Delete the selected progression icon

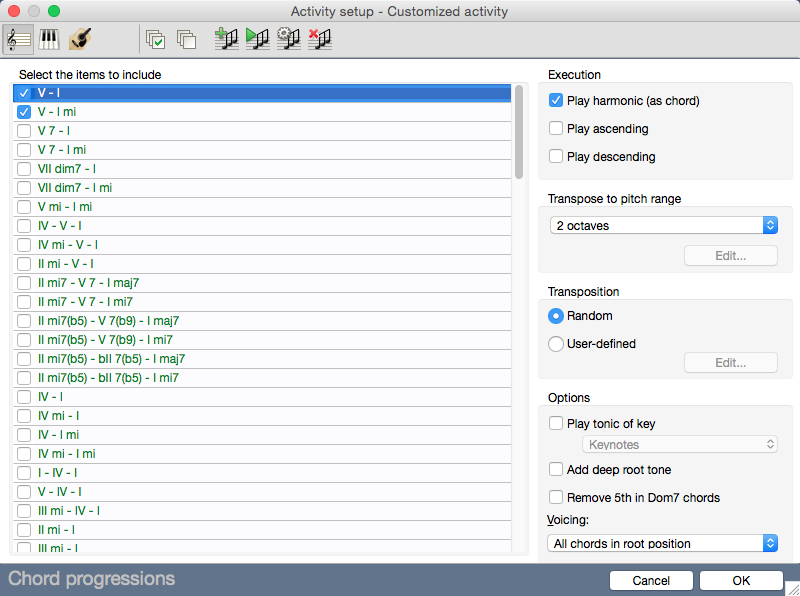[320, 39]
